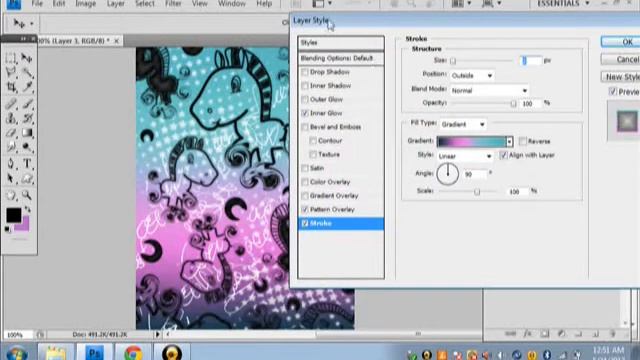
Task: Select the Healing Brush tool
Action: click(11, 103)
